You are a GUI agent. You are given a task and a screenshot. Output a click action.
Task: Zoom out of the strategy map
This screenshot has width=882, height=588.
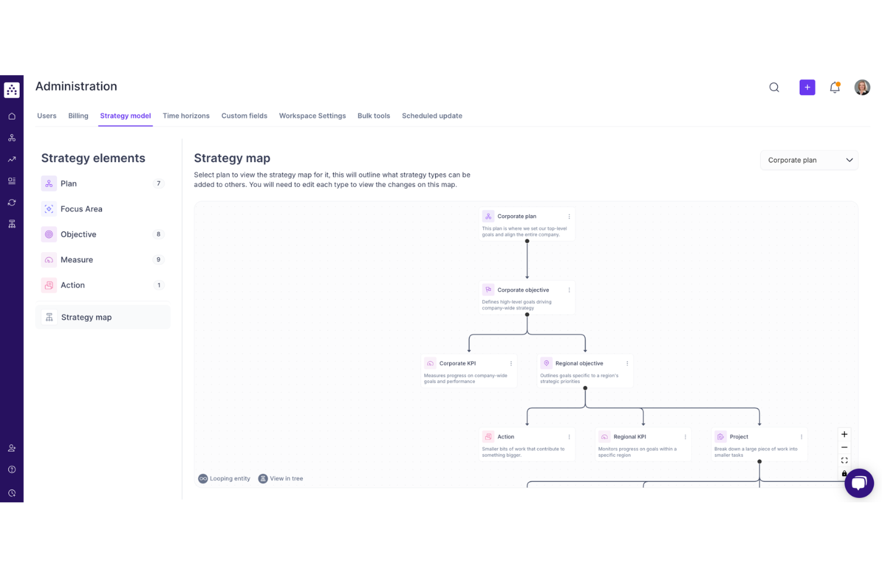(844, 447)
